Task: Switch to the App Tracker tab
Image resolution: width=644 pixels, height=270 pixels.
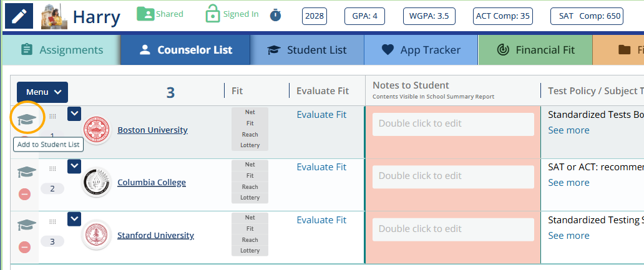Action: [x=421, y=50]
